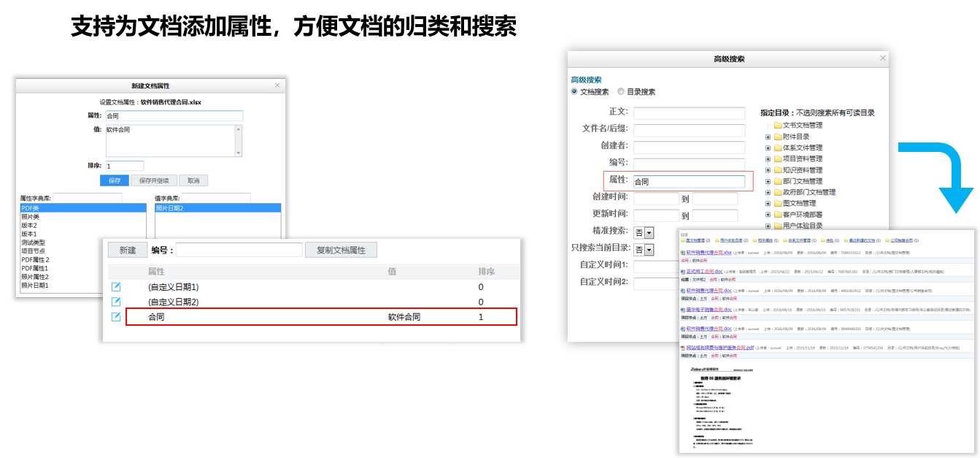Click the 客户环境部署 folder icon
Screen dimensions: 980x458
pyautogui.click(x=778, y=215)
